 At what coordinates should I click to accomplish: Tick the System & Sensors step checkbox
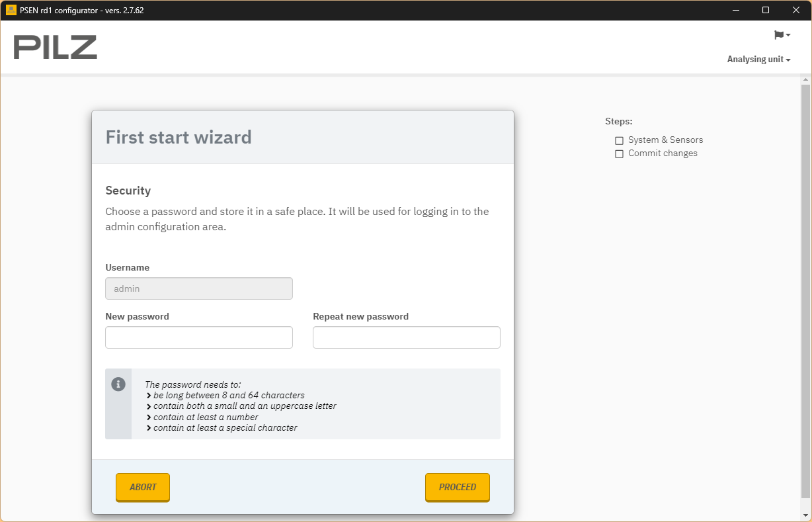[x=619, y=141]
